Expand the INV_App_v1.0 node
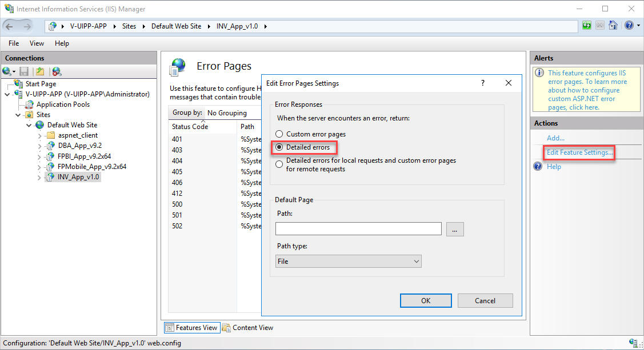The height and width of the screenshot is (350, 644). (39, 177)
